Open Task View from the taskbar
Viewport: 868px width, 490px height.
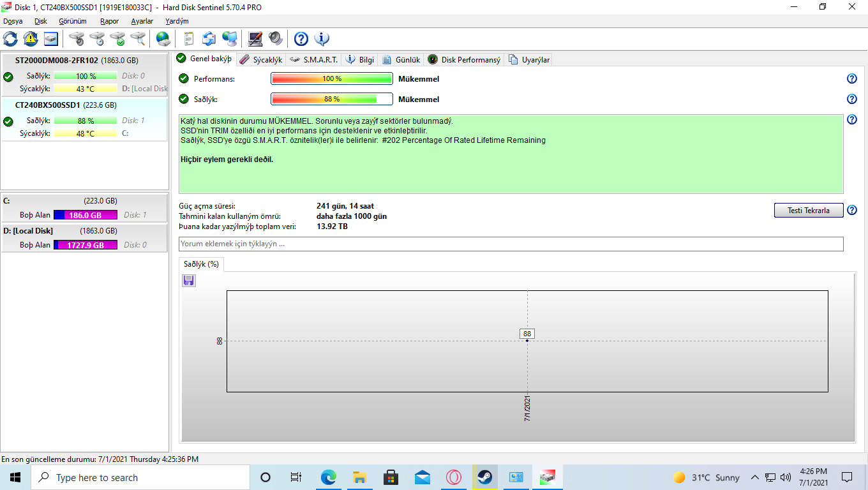coord(297,477)
